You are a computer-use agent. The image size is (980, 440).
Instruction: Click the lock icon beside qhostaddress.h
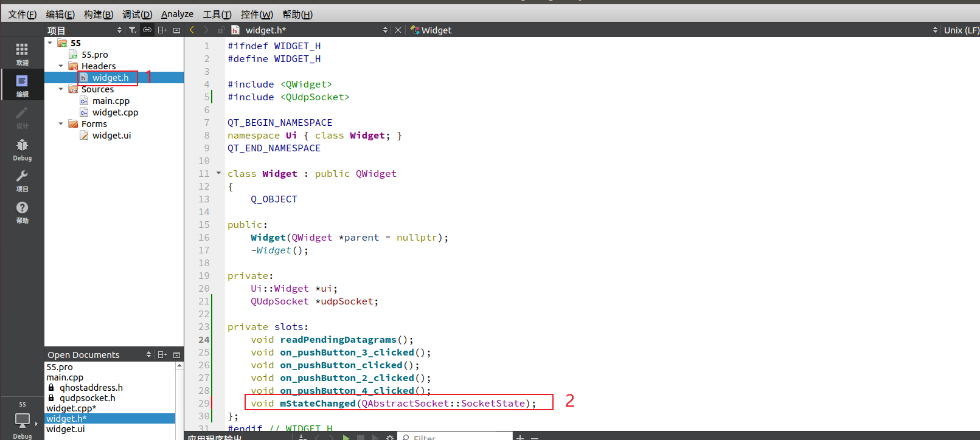(x=51, y=388)
